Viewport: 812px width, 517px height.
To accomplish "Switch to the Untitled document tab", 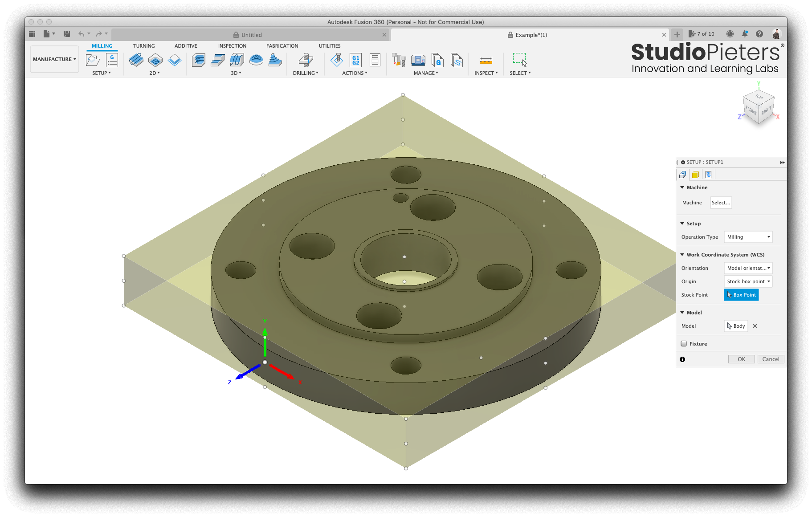I will (251, 35).
